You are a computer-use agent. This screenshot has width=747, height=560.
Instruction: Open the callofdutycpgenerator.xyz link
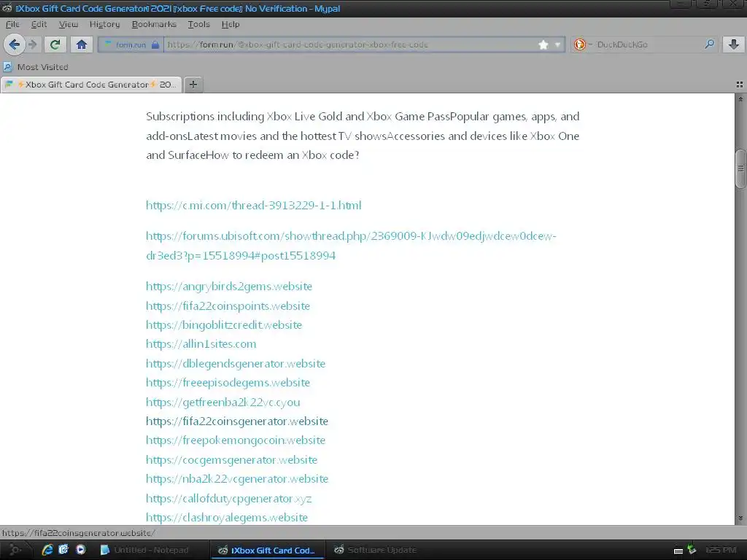point(228,498)
